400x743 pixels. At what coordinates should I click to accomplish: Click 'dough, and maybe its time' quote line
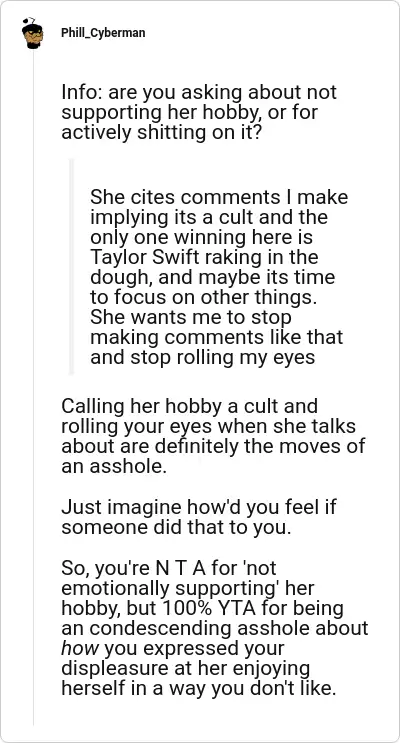click(212, 277)
